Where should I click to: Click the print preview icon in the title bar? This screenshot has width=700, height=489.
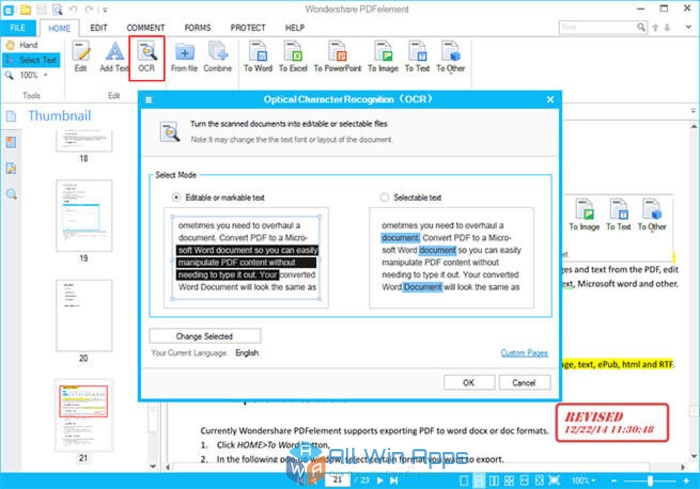(x=57, y=9)
